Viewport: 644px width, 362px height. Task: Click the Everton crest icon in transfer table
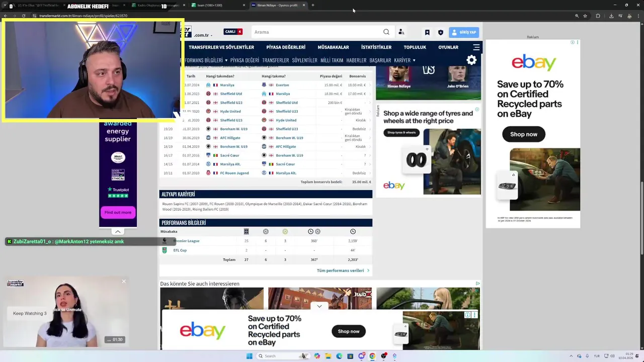(264, 85)
